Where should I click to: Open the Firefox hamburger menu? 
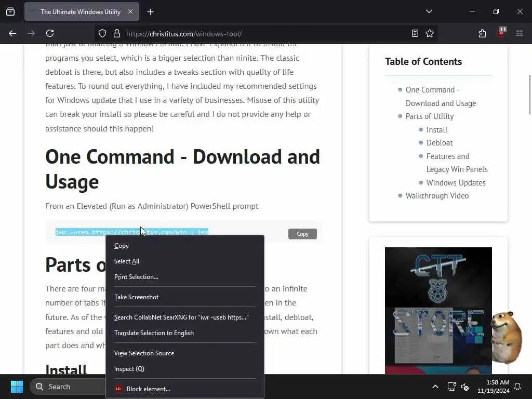(x=520, y=33)
